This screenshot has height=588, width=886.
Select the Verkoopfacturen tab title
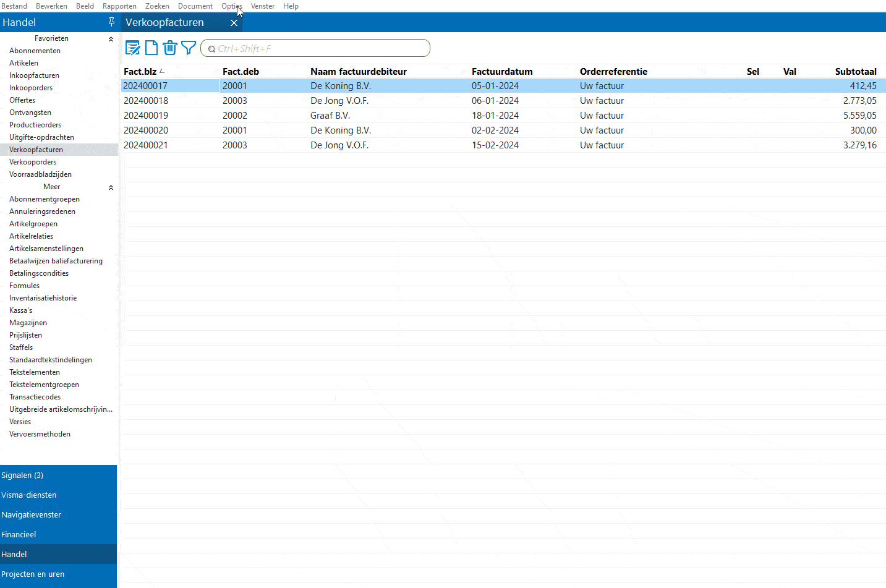pos(164,22)
